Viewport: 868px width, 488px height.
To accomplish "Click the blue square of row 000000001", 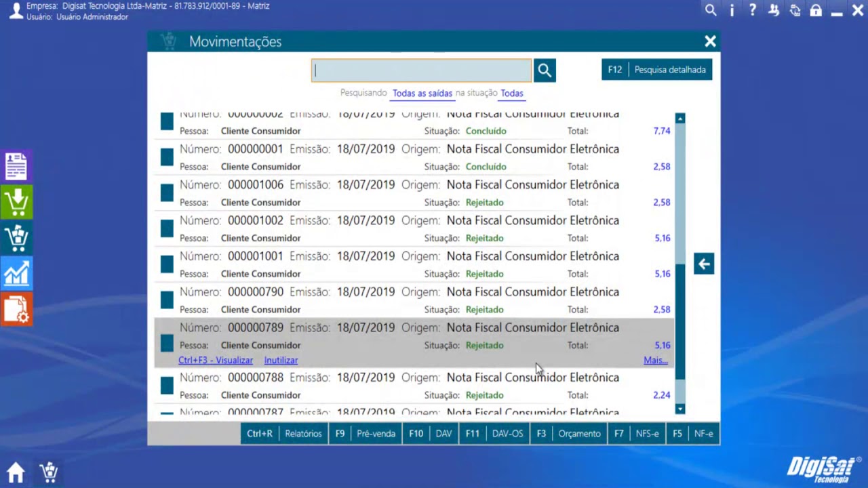I will (167, 157).
